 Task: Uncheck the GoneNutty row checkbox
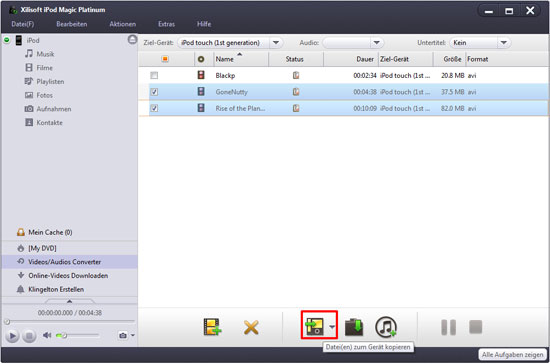click(x=154, y=92)
